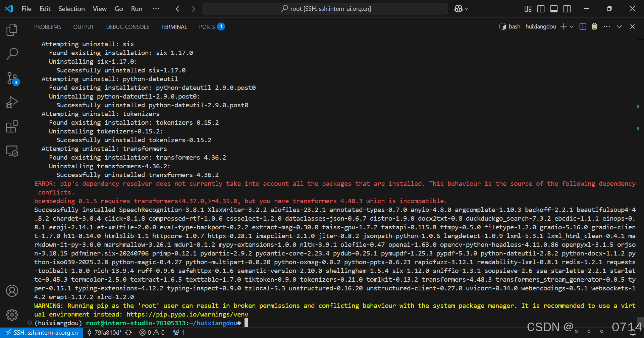Open forwarded ports status indicator

click(179, 333)
